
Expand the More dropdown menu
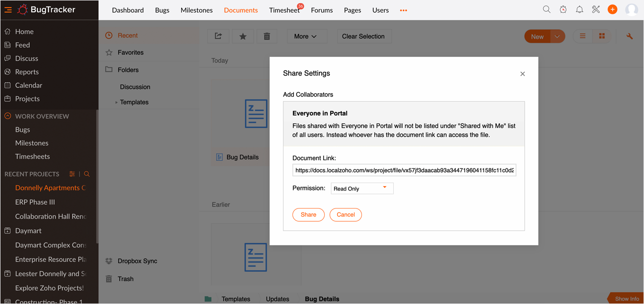tap(305, 36)
